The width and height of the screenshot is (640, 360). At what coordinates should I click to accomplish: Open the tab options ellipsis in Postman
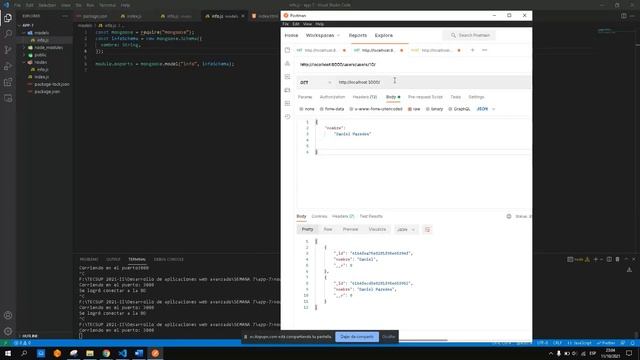coord(484,50)
